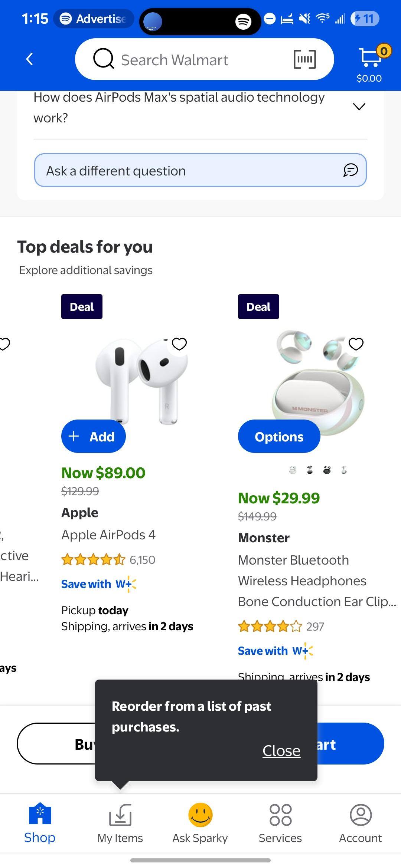Screen dimensions: 401x868
Task: Close the reorder tooltip
Action: [x=281, y=751]
